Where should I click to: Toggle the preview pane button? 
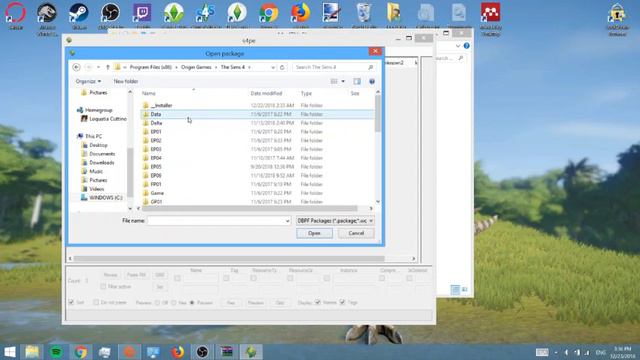coord(357,81)
